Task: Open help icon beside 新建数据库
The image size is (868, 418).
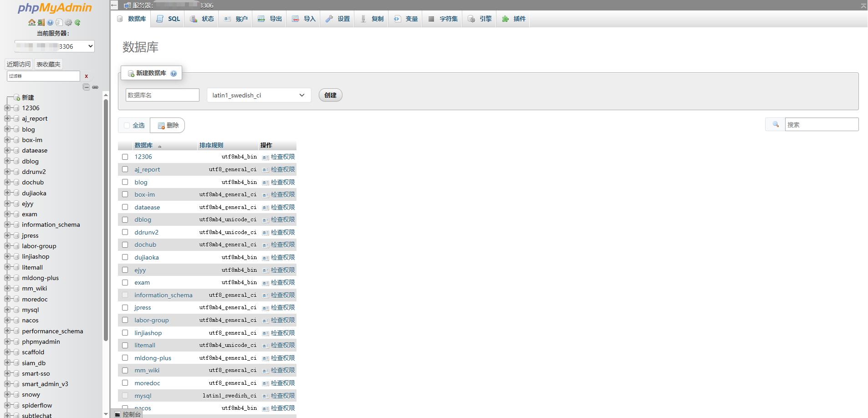Action: [174, 73]
